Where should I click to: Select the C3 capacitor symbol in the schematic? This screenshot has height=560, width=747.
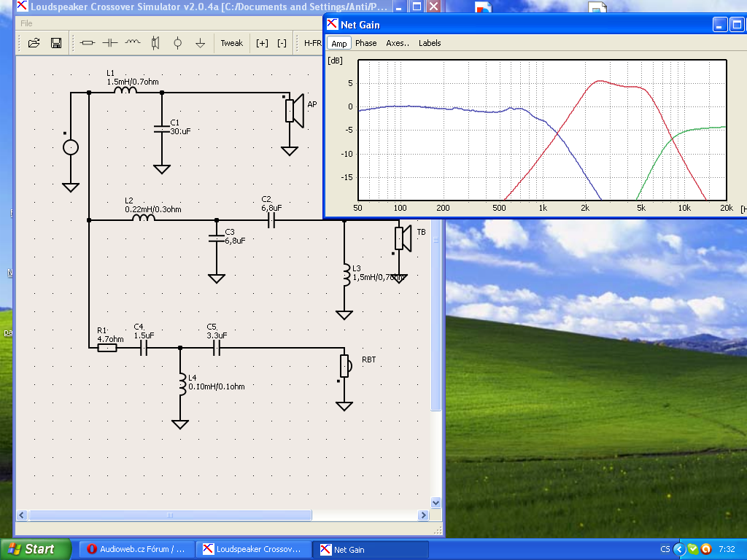tap(217, 238)
